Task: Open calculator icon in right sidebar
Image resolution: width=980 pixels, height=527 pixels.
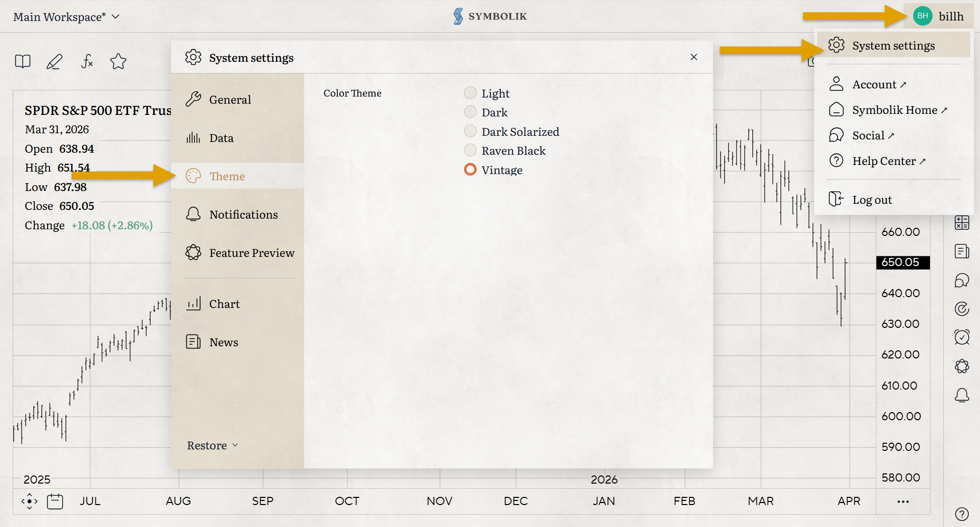Action: 962,223
